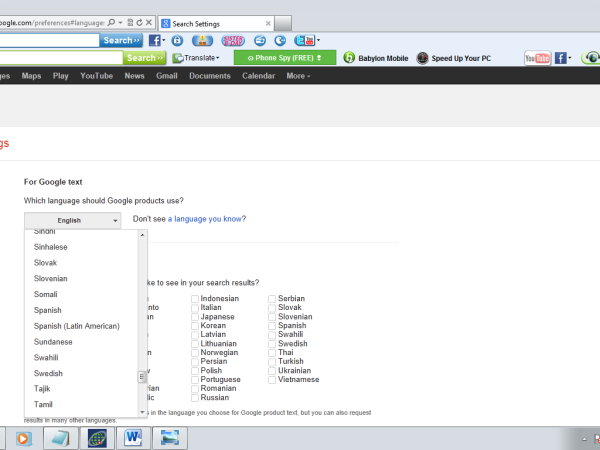Check the Thai language checkbox
600x450 pixels.
coord(272,353)
